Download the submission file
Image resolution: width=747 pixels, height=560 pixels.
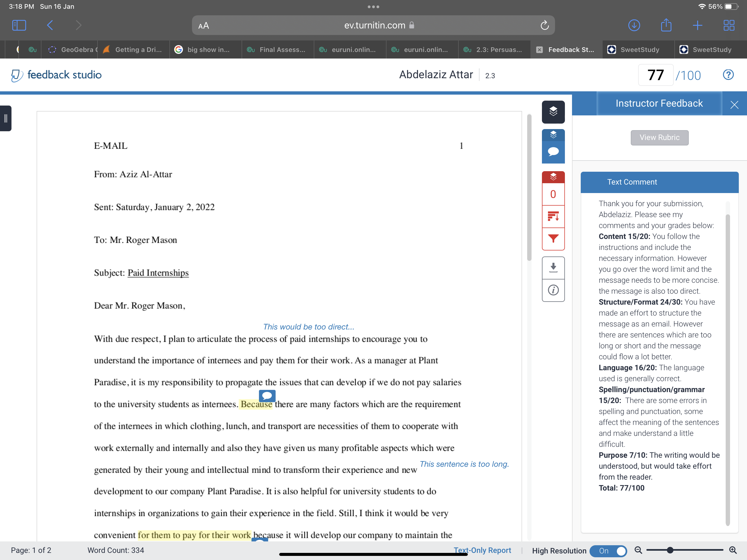[553, 268]
